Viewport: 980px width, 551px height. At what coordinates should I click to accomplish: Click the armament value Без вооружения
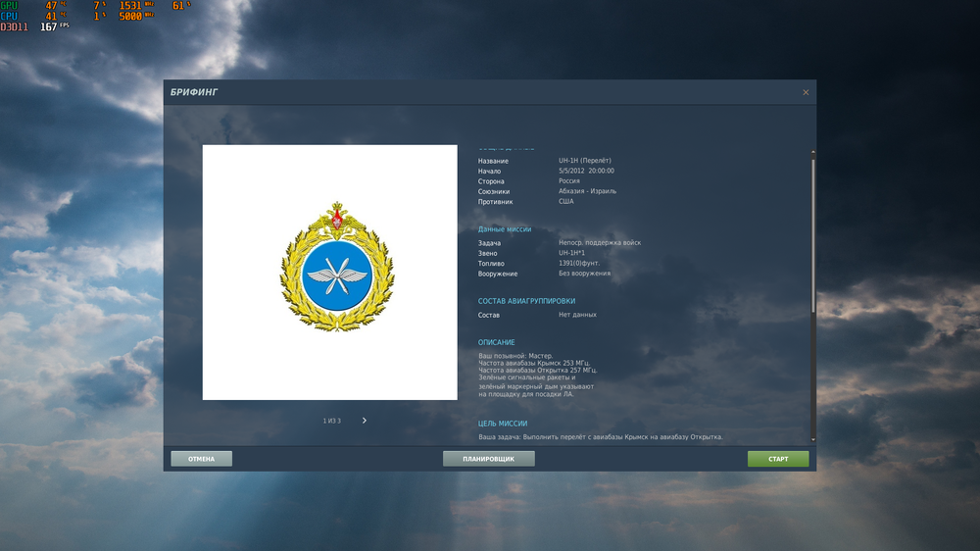point(584,274)
